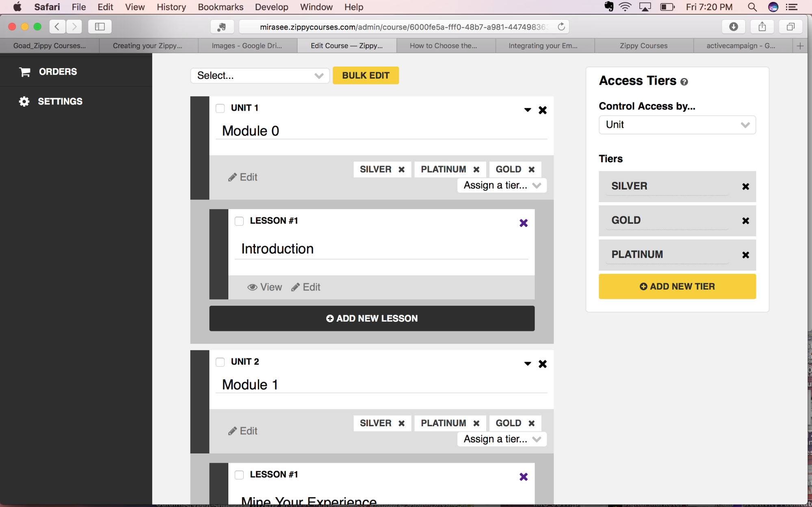The height and width of the screenshot is (507, 812).
Task: Delete SILVER tier in Access Tiers panel
Action: pyautogui.click(x=745, y=187)
